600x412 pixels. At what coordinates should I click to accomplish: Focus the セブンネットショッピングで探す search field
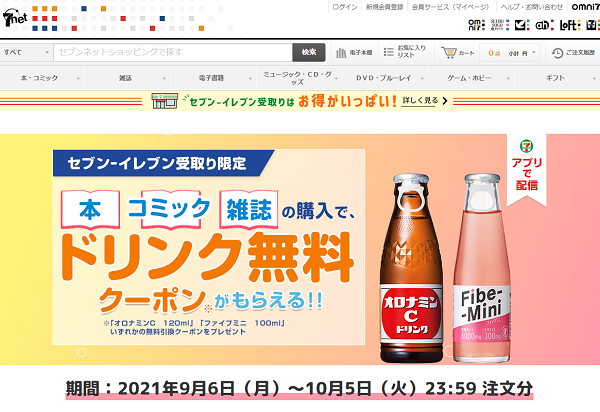coord(173,52)
